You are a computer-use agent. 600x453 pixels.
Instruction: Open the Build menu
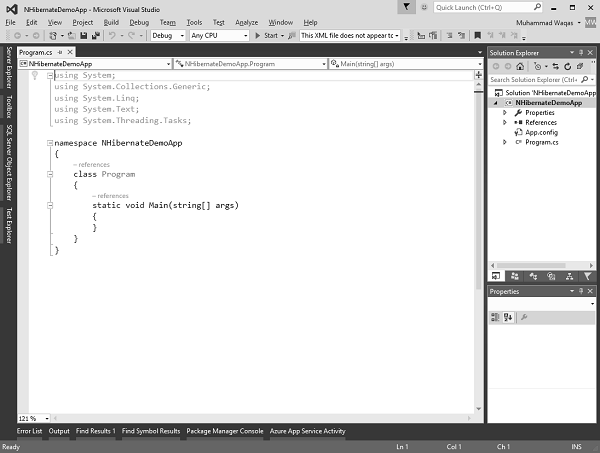coord(111,23)
